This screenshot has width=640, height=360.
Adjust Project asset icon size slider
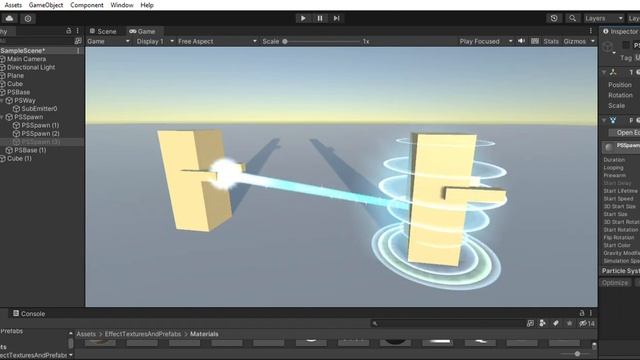pos(577,354)
